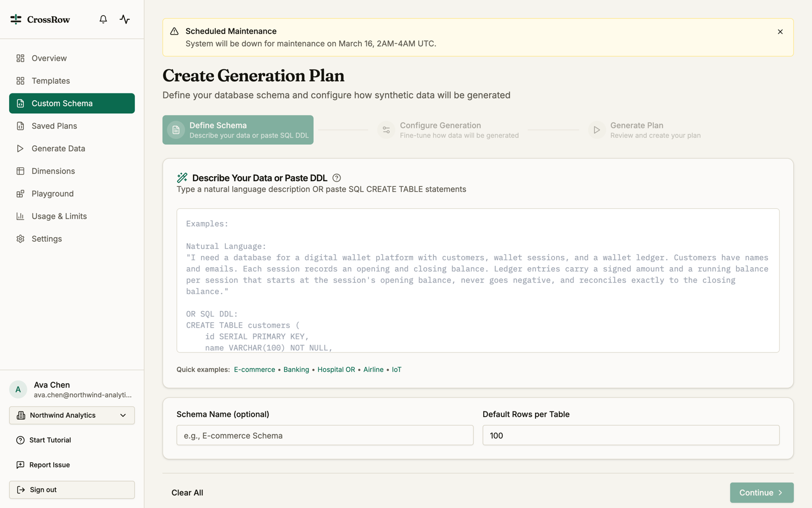The width and height of the screenshot is (812, 508).
Task: Open Generate Data page
Action: 72,148
